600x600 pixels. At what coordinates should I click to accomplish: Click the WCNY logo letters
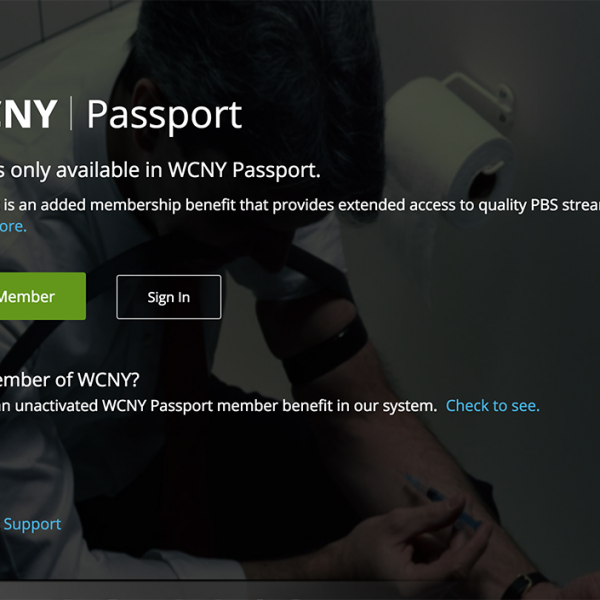click(28, 114)
